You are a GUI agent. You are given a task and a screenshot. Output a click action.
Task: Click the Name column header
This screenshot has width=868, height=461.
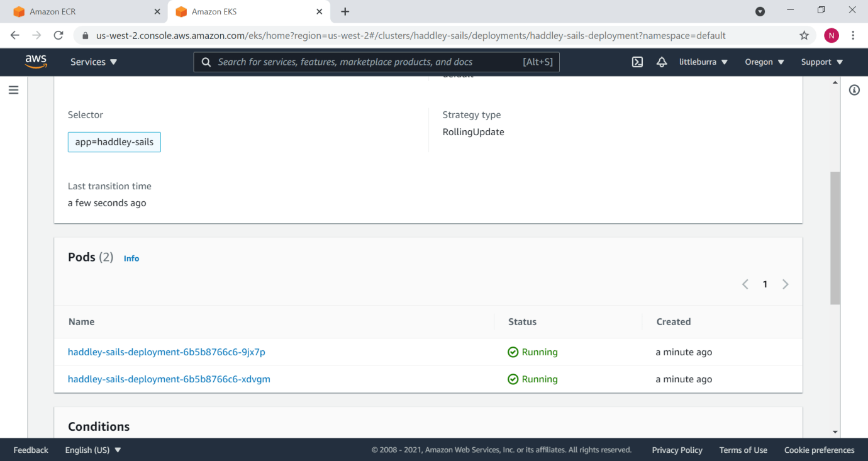(x=81, y=322)
